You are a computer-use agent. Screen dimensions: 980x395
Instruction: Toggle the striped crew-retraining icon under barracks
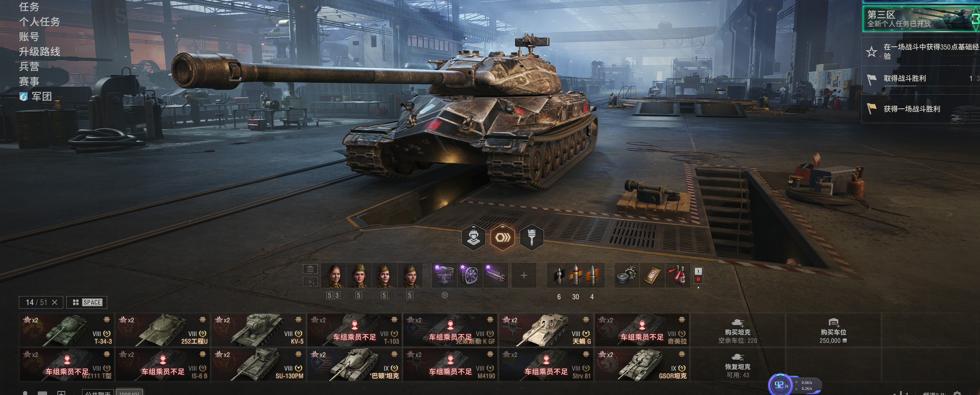pos(310,281)
